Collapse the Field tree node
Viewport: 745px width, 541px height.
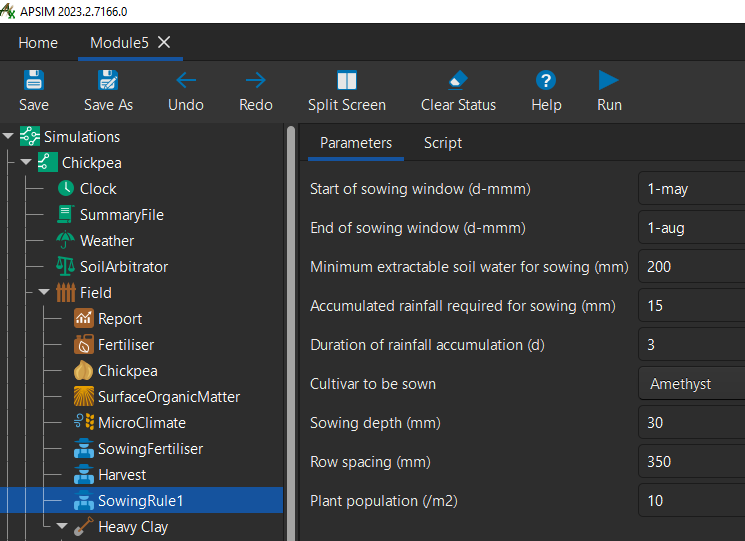click(44, 292)
